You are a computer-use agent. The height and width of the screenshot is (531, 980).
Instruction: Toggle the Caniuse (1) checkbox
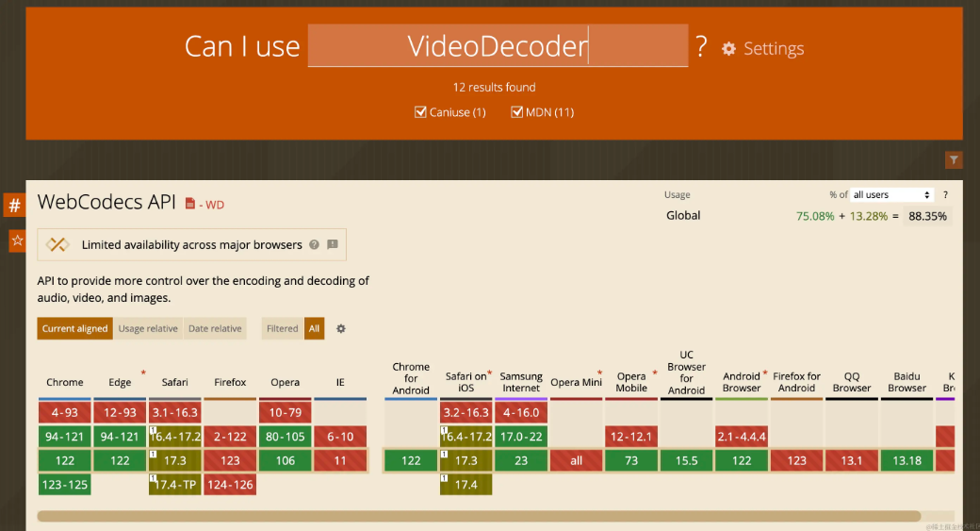click(420, 112)
